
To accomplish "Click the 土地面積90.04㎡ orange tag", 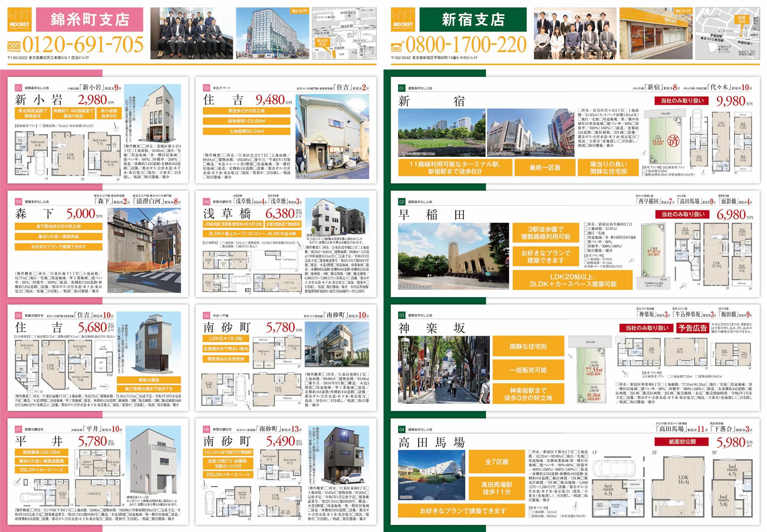I will (246, 132).
